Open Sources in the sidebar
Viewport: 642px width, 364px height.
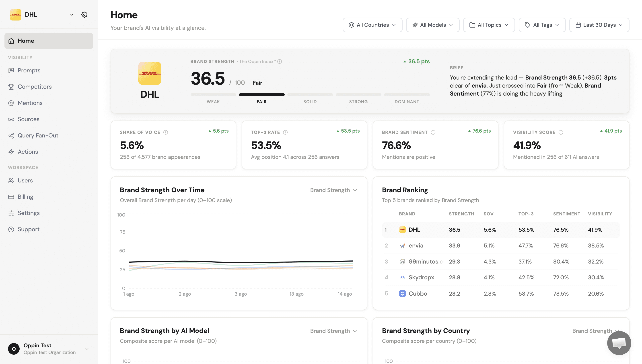[28, 119]
